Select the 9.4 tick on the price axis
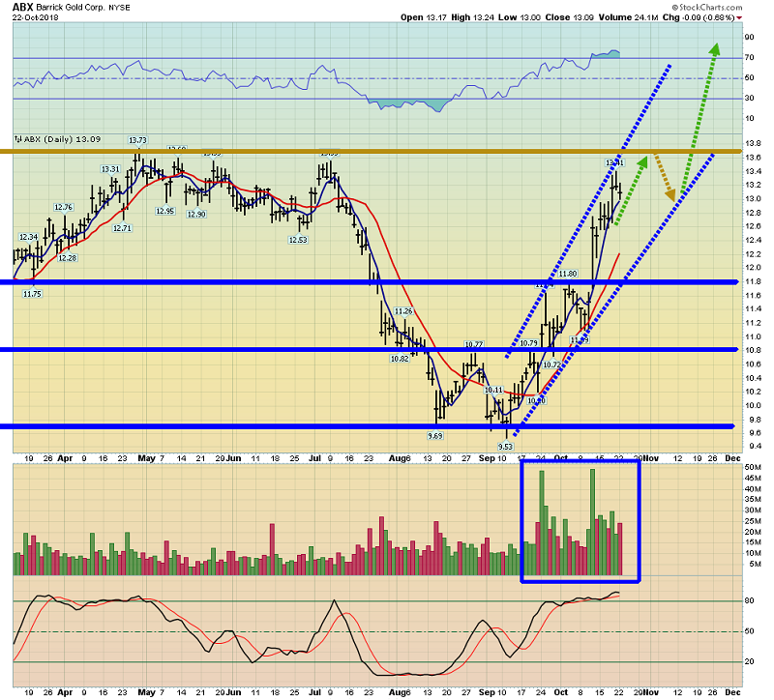Image resolution: width=774 pixels, height=700 pixels. pos(755,447)
